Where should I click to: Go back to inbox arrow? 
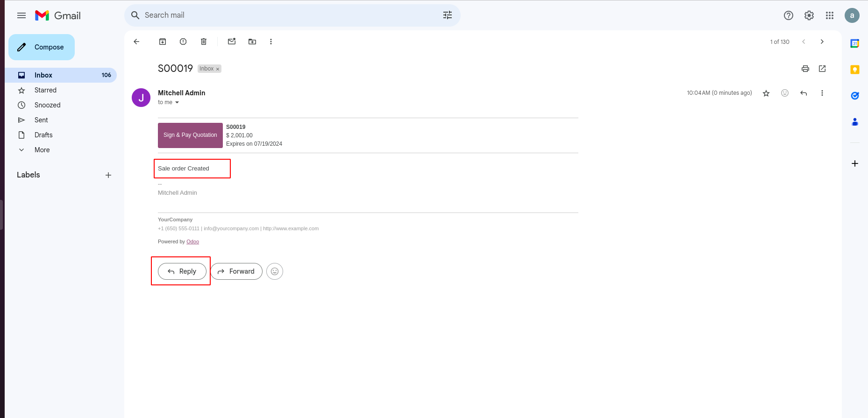[x=136, y=42]
